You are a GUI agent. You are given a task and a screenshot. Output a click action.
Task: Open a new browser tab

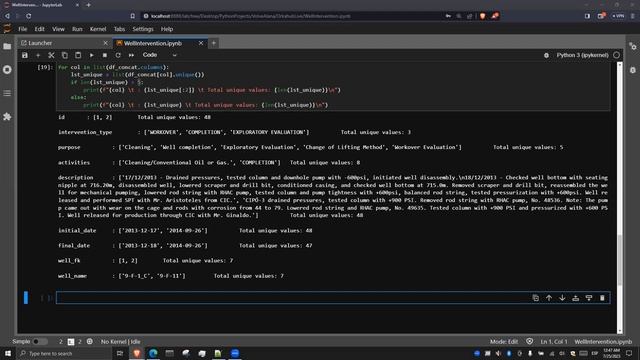tap(89, 5)
